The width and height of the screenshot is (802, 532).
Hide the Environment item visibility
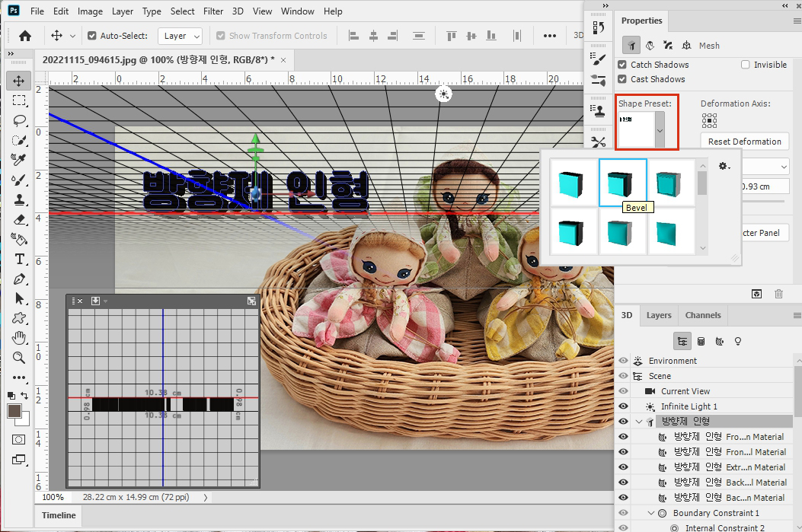click(623, 361)
